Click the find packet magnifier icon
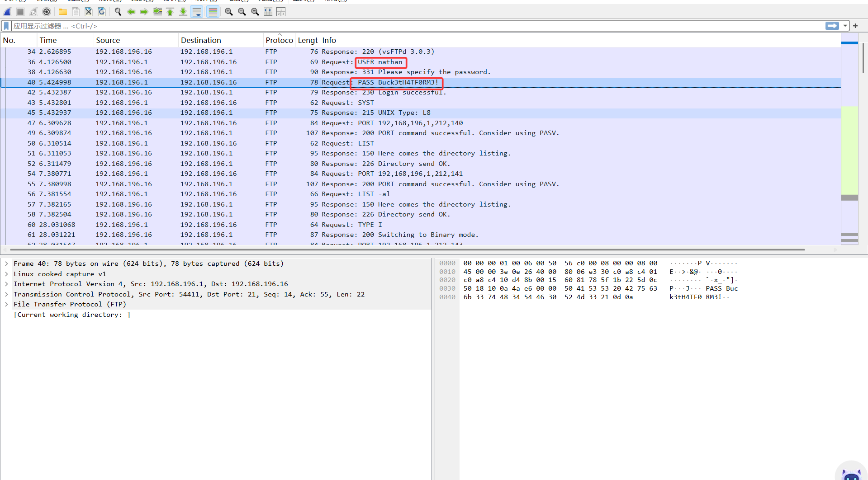The height and width of the screenshot is (480, 868). pyautogui.click(x=118, y=12)
